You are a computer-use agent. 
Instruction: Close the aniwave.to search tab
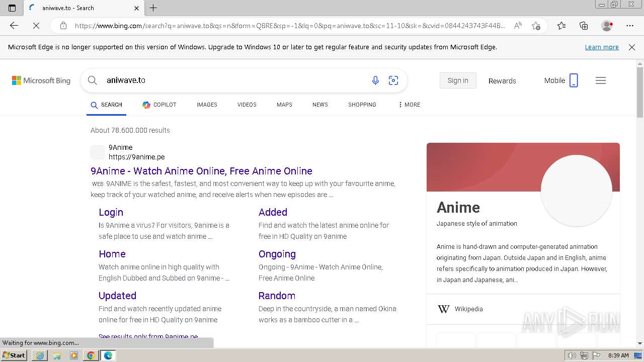(137, 8)
